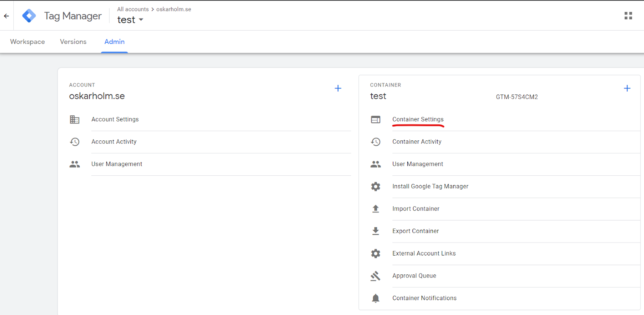Click the plus icon to create container
Screen dimensions: 644x315
pos(627,88)
